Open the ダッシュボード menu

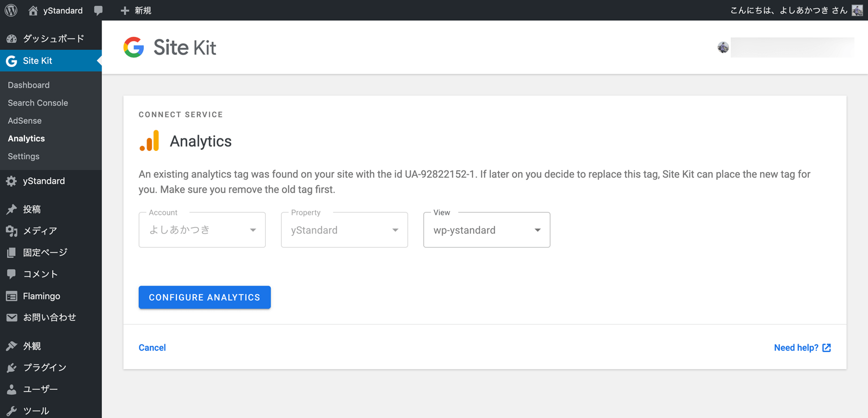pyautogui.click(x=54, y=39)
